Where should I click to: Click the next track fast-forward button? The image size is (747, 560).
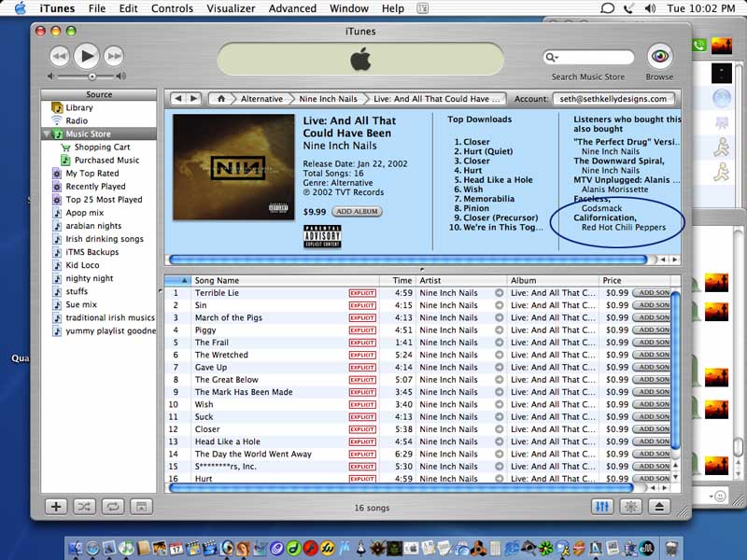[x=114, y=56]
